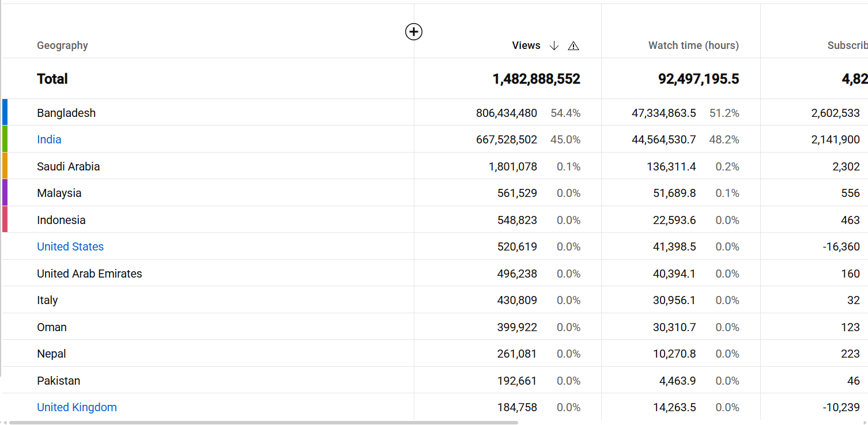Select the Pakistan row label
This screenshot has height=425, width=868.
click(x=58, y=381)
